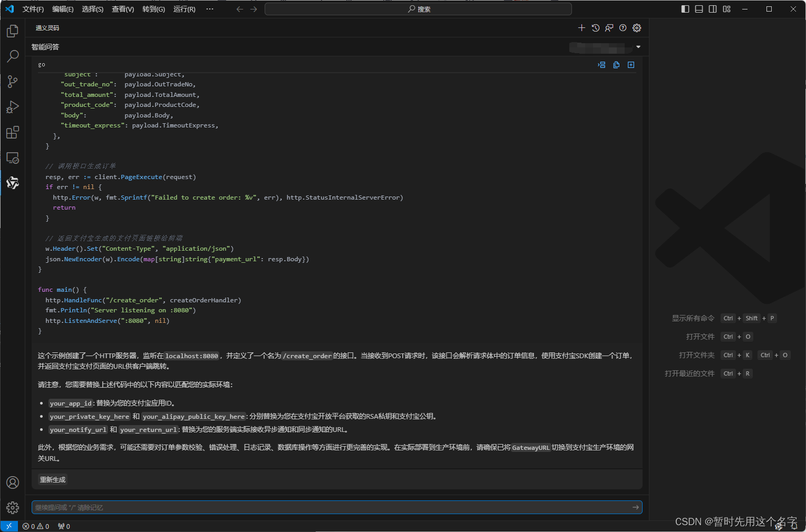Go forward with the right arrow

pyautogui.click(x=254, y=9)
